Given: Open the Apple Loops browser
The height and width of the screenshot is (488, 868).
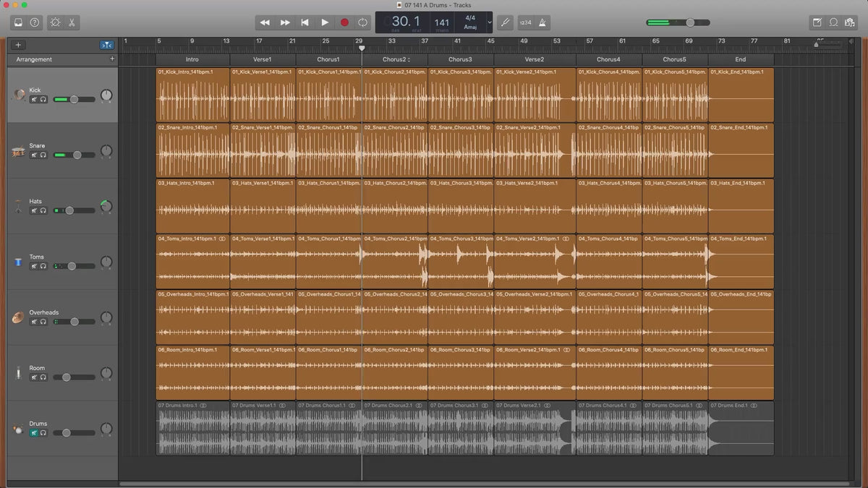Looking at the screenshot, I should pos(833,22).
